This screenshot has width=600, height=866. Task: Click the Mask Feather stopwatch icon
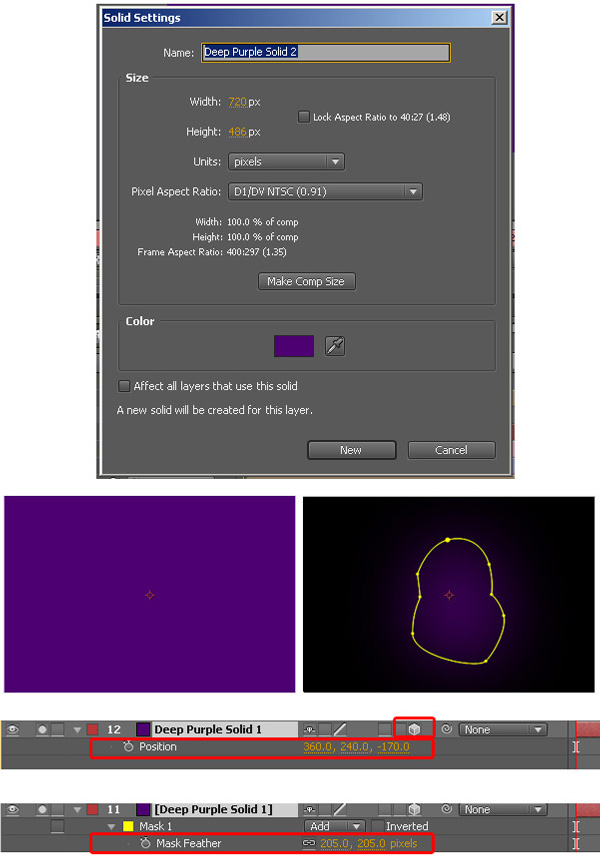click(145, 843)
